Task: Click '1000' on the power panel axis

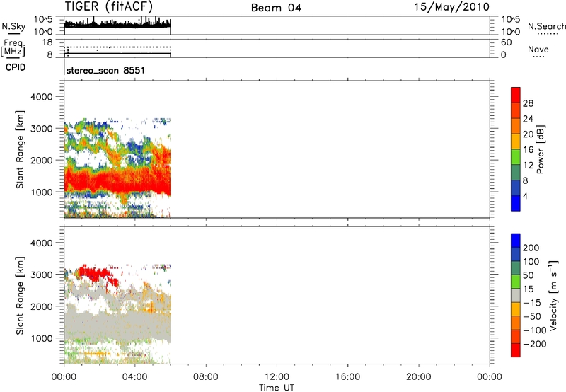Action: point(41,192)
